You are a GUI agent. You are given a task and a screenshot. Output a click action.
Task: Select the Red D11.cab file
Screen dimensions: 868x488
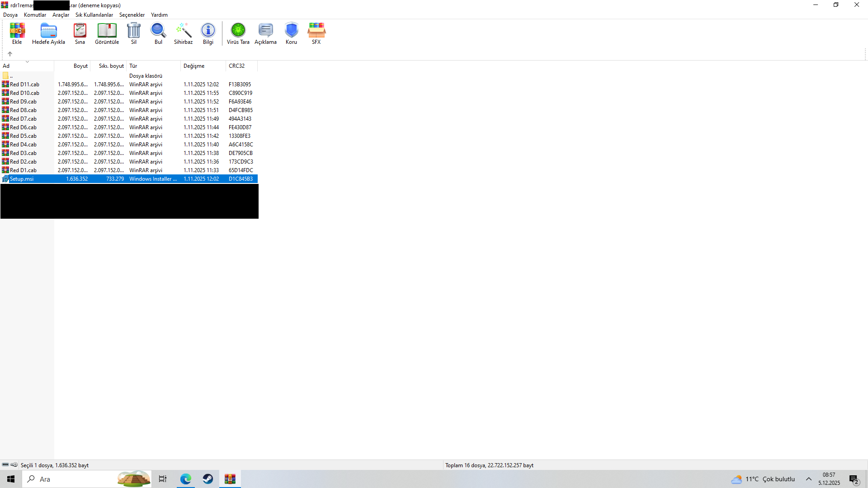pos(24,84)
